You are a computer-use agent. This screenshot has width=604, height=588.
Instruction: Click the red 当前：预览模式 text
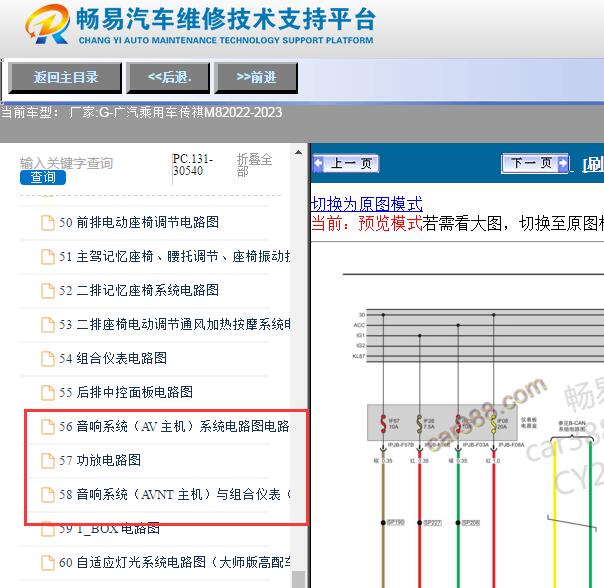366,223
